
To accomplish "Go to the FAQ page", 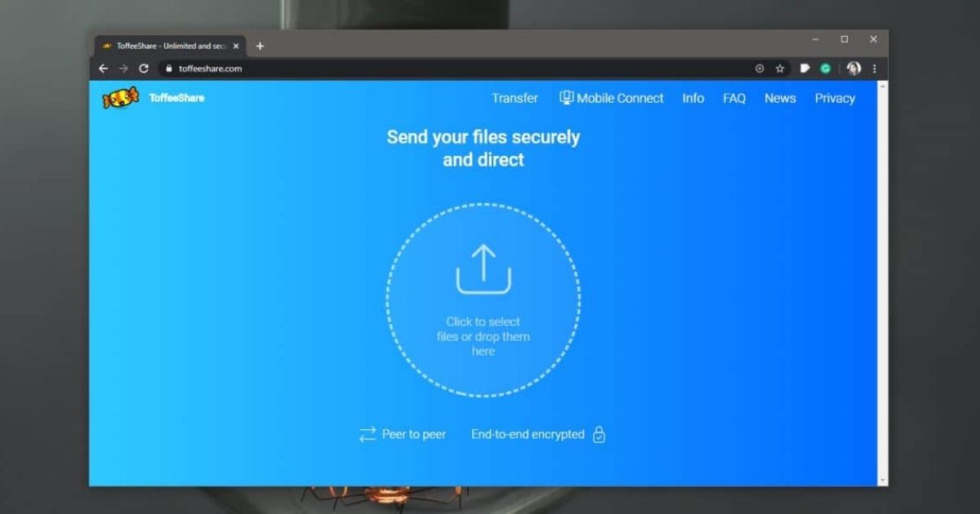I will (734, 98).
